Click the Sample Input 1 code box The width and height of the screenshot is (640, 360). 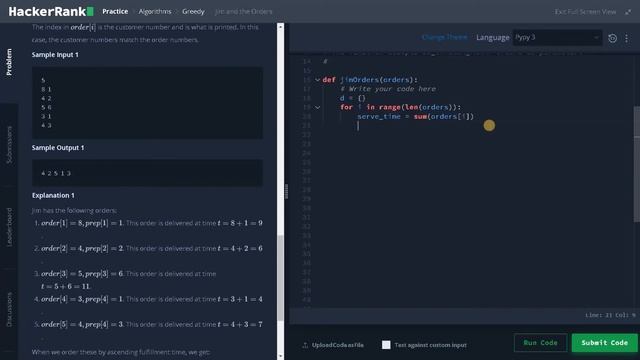click(147, 103)
